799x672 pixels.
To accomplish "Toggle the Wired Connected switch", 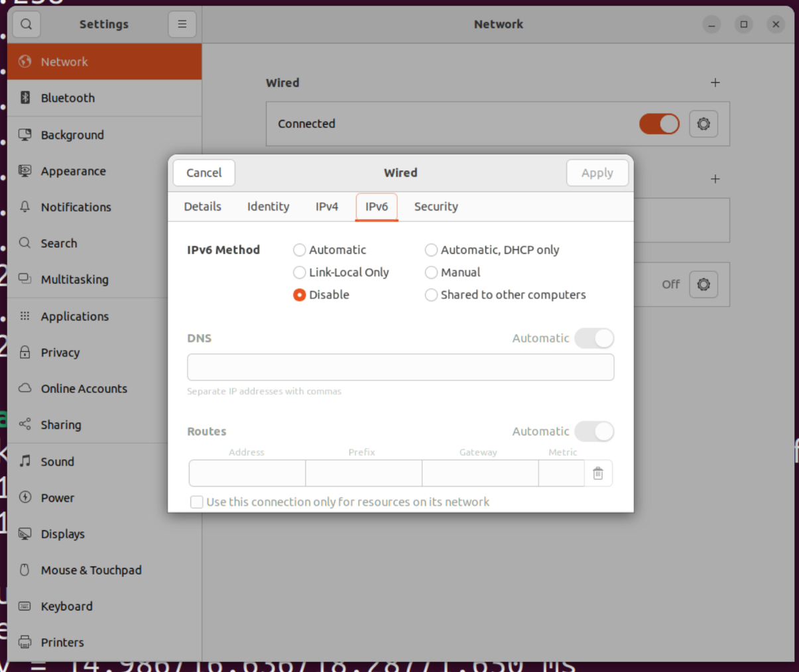I will (x=659, y=124).
